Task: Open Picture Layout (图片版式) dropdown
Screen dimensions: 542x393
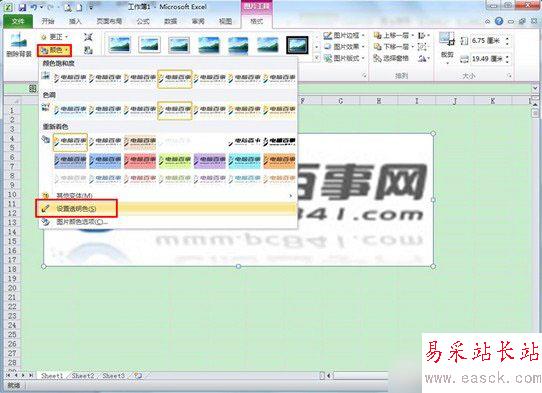Action: tap(344, 58)
